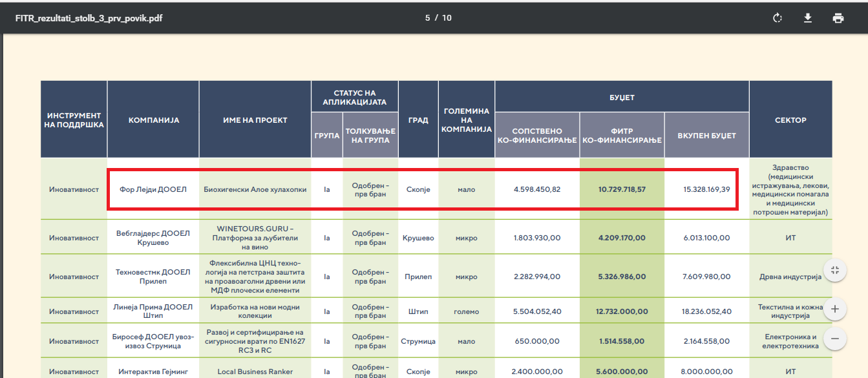
Task: Click the value 1.514.558,00
Action: [622, 341]
